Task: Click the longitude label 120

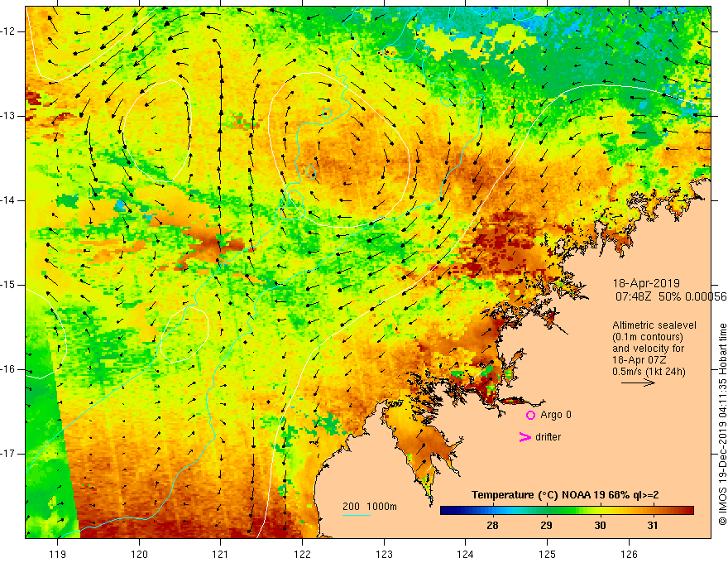Action: pyautogui.click(x=139, y=554)
